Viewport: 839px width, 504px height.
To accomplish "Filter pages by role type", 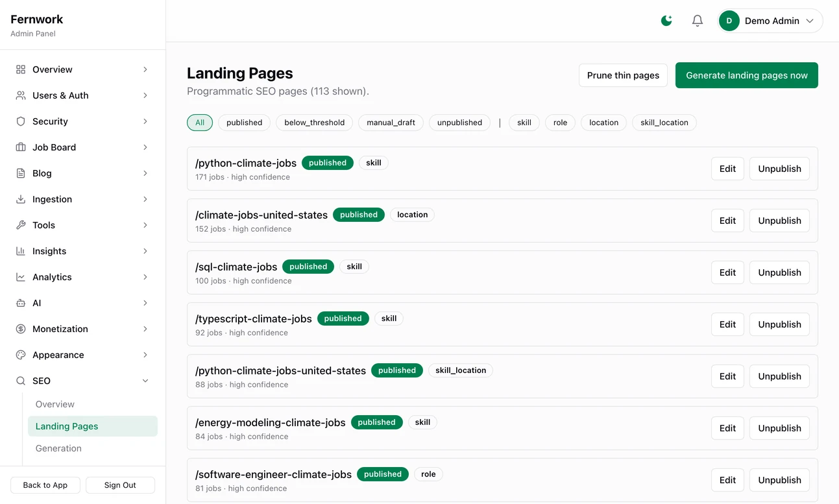I will click(x=560, y=123).
